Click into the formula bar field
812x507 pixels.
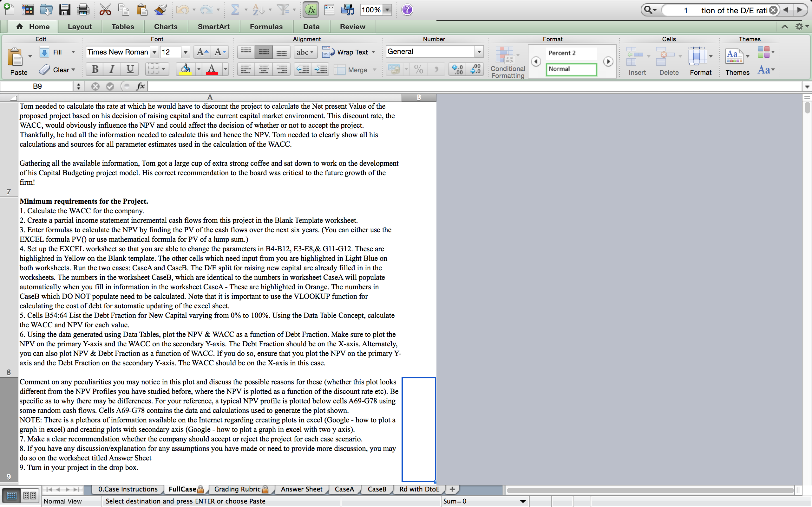click(x=470, y=87)
